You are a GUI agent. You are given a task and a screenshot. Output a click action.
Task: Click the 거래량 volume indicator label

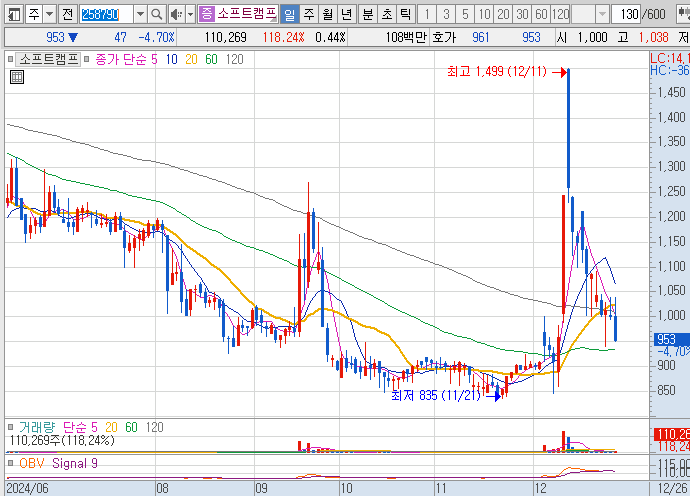(37, 427)
